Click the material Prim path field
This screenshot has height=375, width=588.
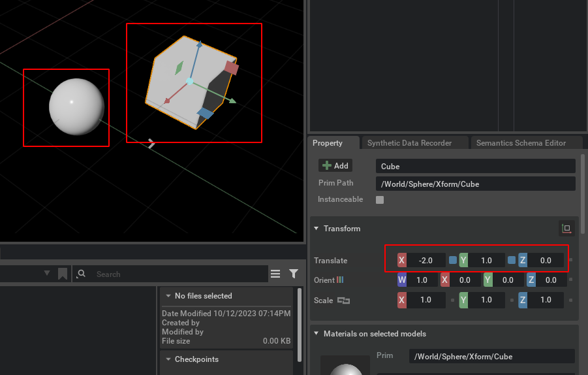[491, 356]
